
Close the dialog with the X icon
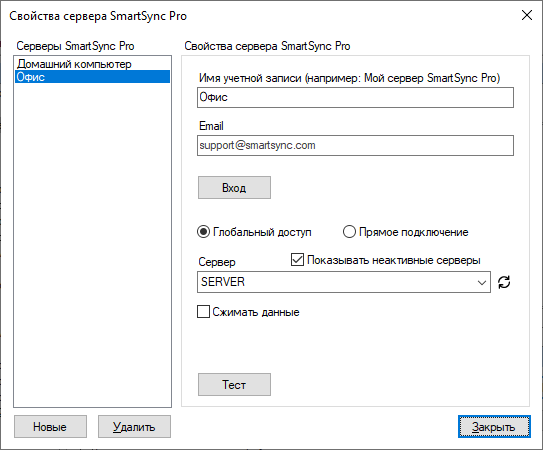527,15
